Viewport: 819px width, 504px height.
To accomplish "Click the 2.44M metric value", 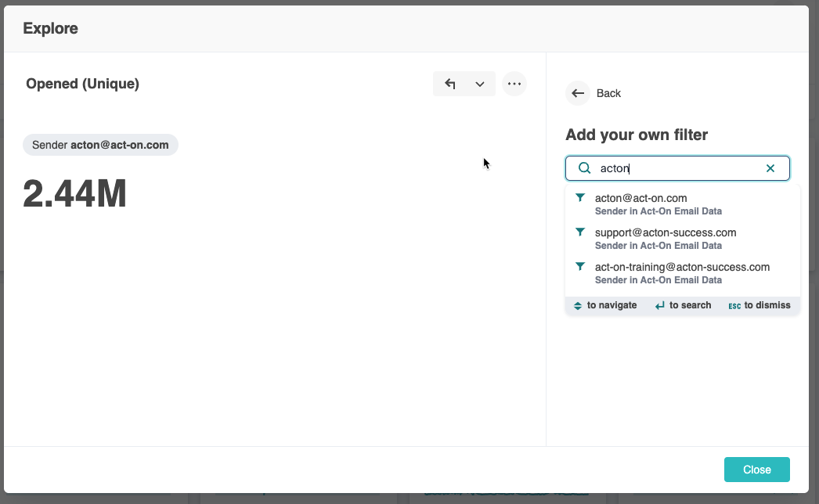I will point(74,194).
